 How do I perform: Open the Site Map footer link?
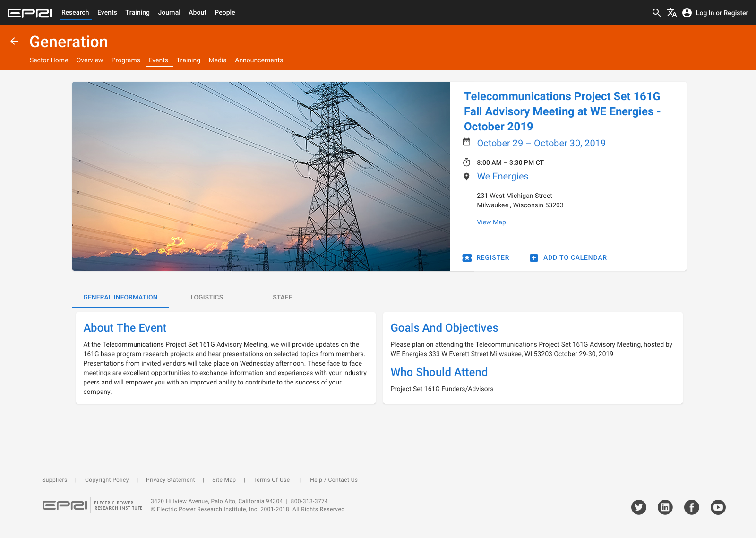pos(224,480)
